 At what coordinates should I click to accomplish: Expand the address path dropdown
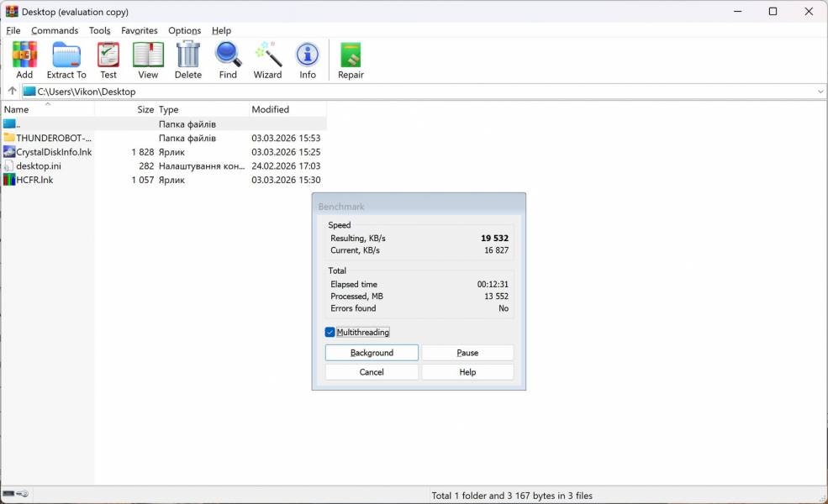point(820,91)
